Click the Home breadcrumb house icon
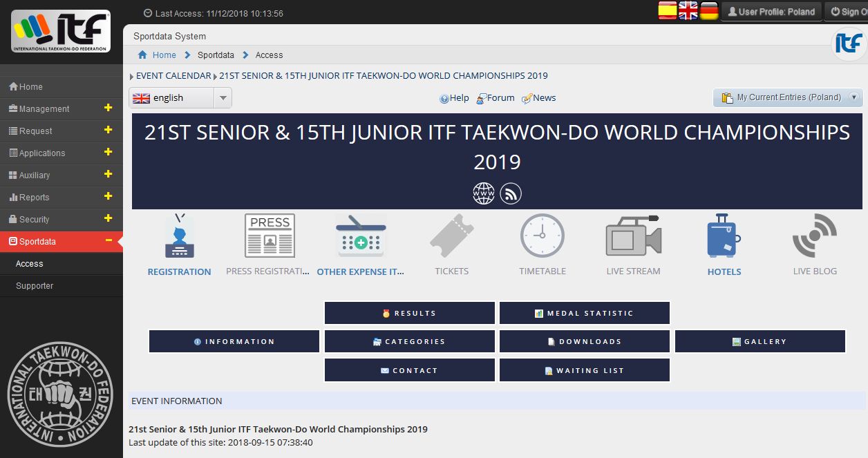Viewport: 868px width, 458px height. pyautogui.click(x=142, y=55)
